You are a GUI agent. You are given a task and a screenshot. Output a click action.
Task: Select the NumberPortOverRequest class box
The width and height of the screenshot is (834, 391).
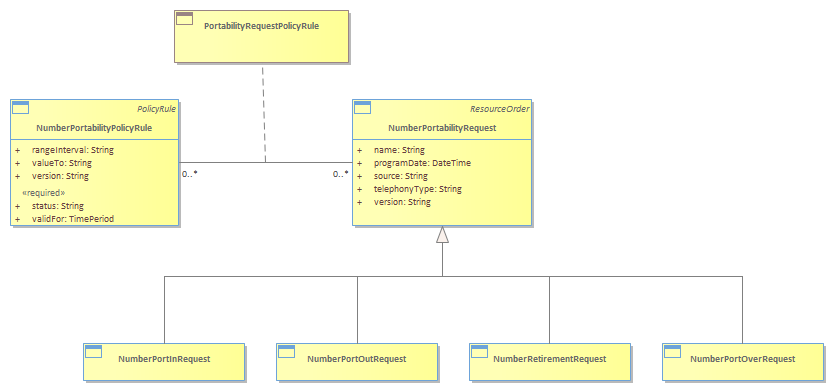[x=743, y=362]
